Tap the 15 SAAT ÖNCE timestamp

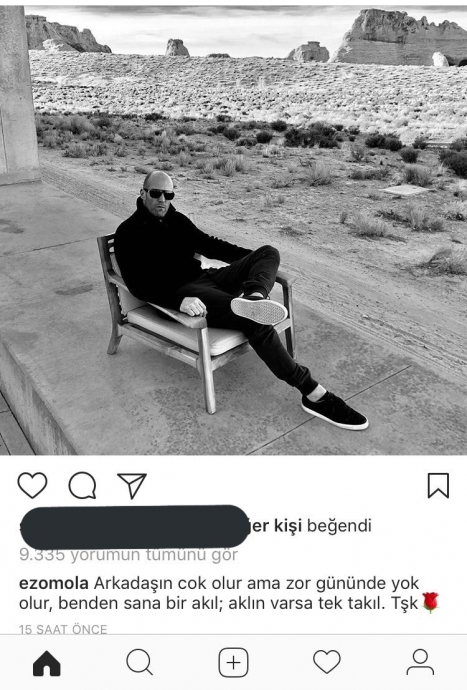click(63, 629)
